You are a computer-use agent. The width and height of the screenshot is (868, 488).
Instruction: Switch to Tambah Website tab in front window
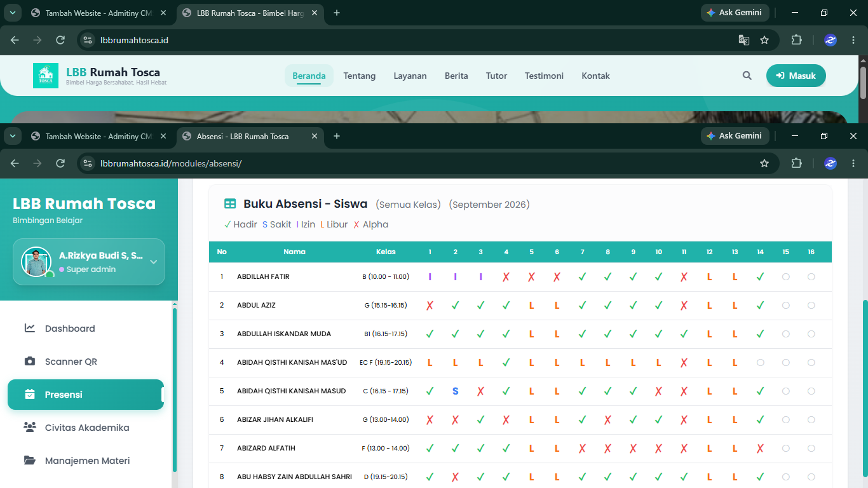click(x=97, y=136)
